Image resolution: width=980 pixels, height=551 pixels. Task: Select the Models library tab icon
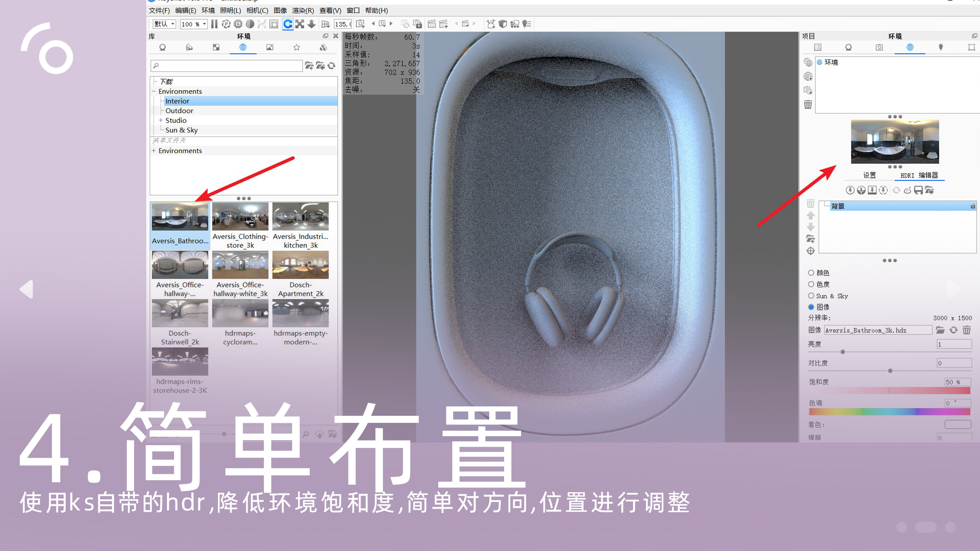[323, 48]
